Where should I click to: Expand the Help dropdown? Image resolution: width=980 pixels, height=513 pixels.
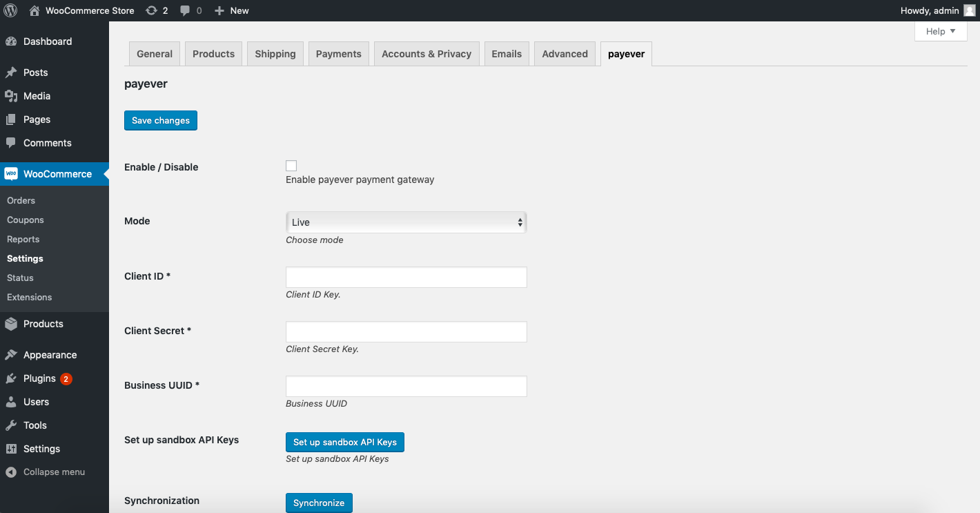click(941, 31)
